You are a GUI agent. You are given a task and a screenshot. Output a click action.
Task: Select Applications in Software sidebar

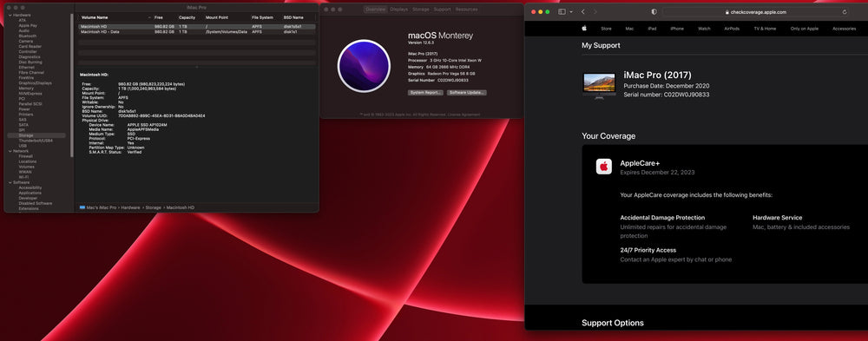pyautogui.click(x=30, y=193)
